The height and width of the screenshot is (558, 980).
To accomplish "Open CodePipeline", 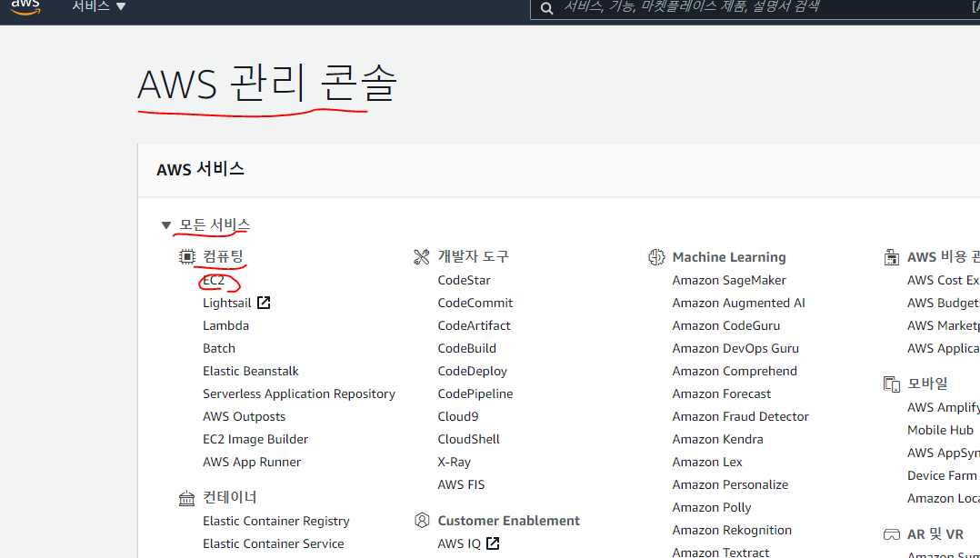I will click(475, 394).
